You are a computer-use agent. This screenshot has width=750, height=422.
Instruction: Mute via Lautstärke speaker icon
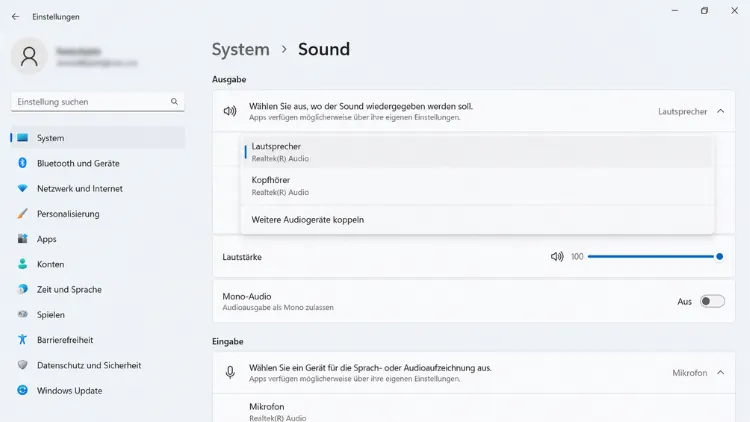pos(557,257)
